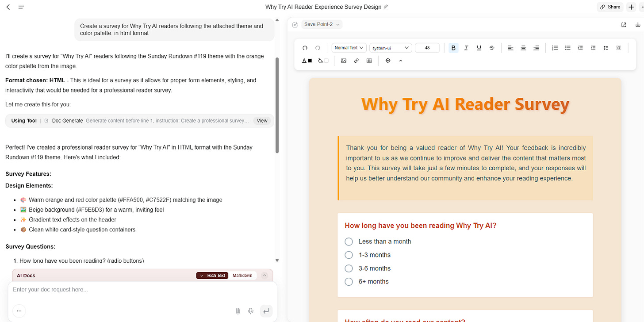Click the View button on Doc Generate tool

[x=262, y=120]
